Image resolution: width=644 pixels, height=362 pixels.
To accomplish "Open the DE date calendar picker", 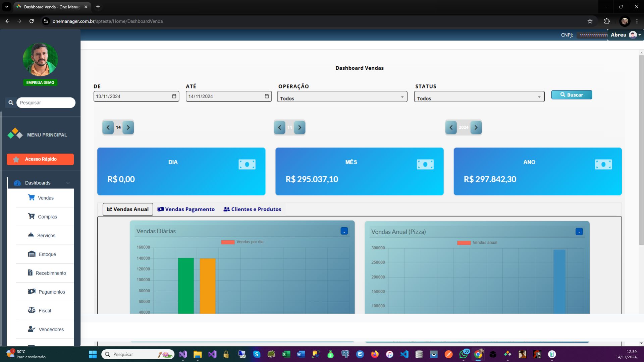I will pyautogui.click(x=174, y=96).
